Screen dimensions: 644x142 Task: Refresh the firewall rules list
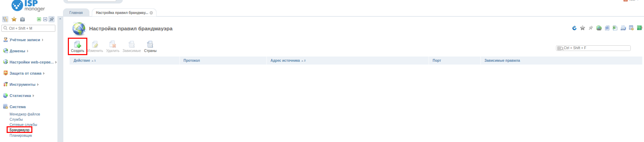[x=574, y=28]
